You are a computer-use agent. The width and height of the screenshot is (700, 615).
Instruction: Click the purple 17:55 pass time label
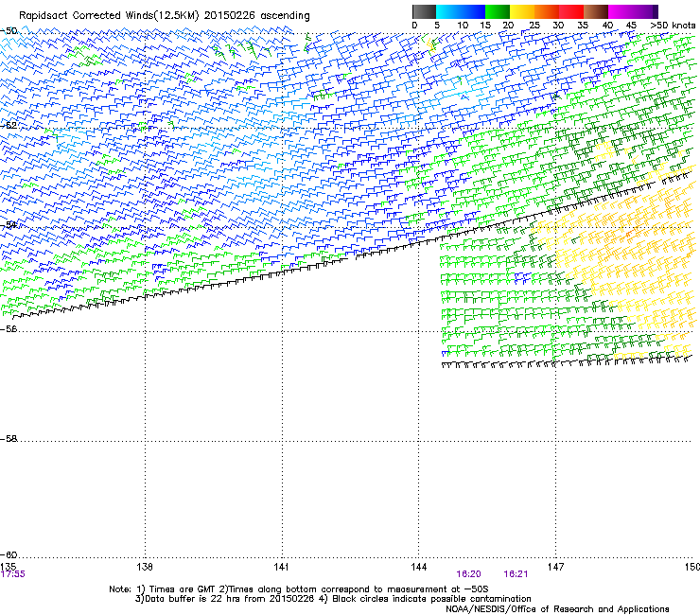(x=13, y=574)
